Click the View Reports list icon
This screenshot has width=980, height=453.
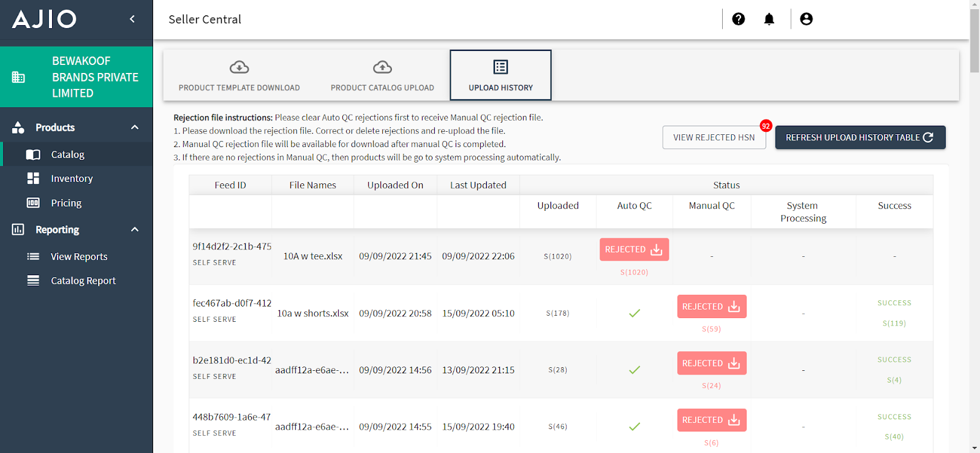pos(33,256)
